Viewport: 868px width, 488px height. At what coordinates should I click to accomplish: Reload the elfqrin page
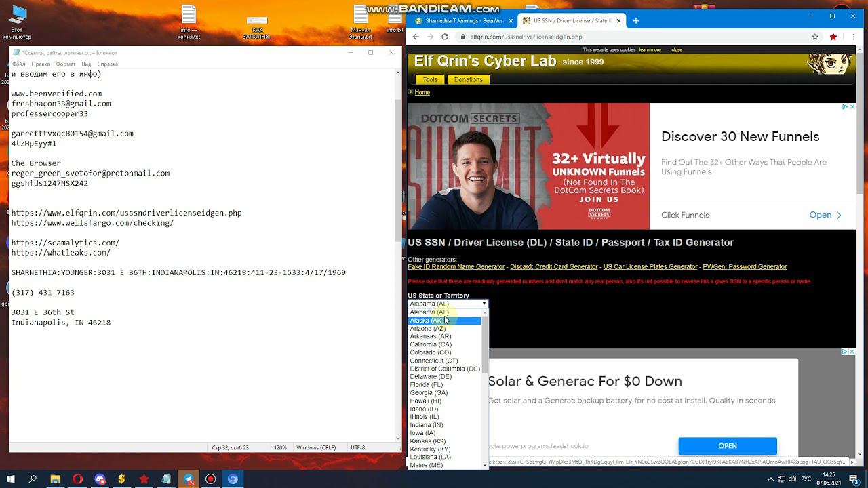pyautogui.click(x=445, y=37)
